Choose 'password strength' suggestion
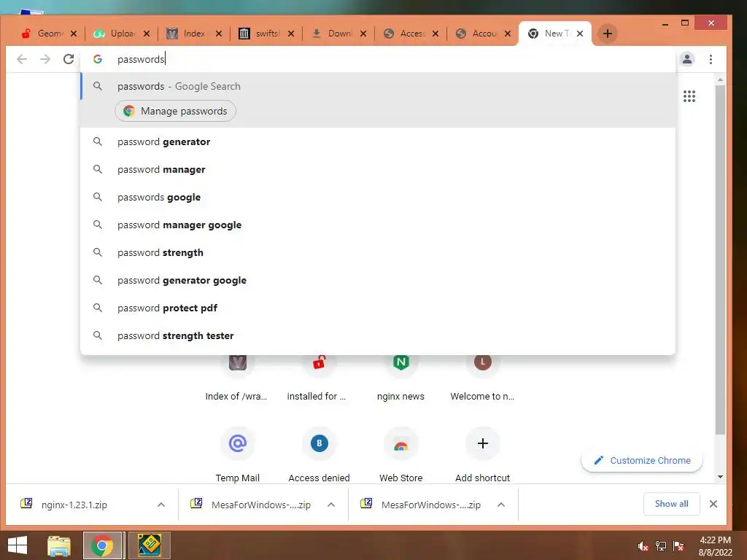The image size is (747, 560). 377,252
